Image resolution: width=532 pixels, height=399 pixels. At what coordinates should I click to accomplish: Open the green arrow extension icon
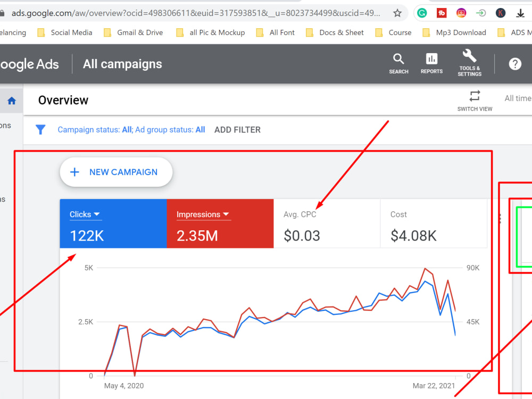(x=481, y=13)
